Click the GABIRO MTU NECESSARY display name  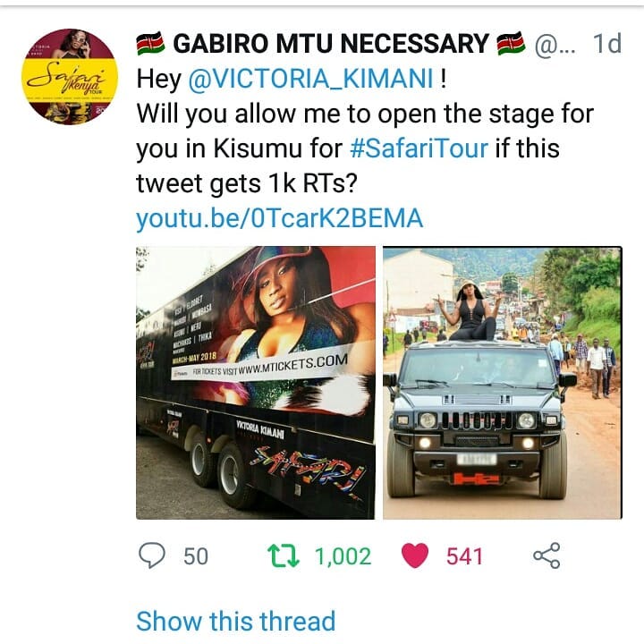pos(331,44)
